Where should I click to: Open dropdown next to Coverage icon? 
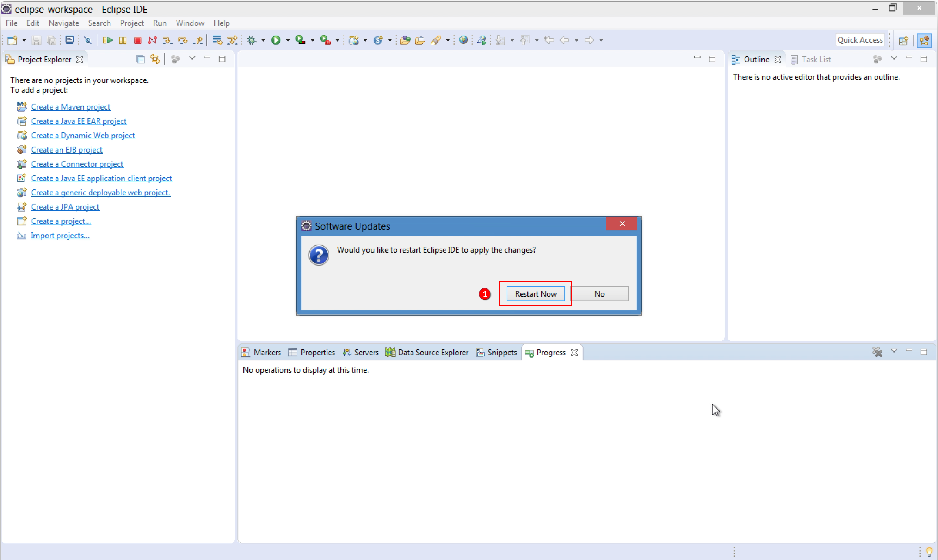click(x=313, y=40)
